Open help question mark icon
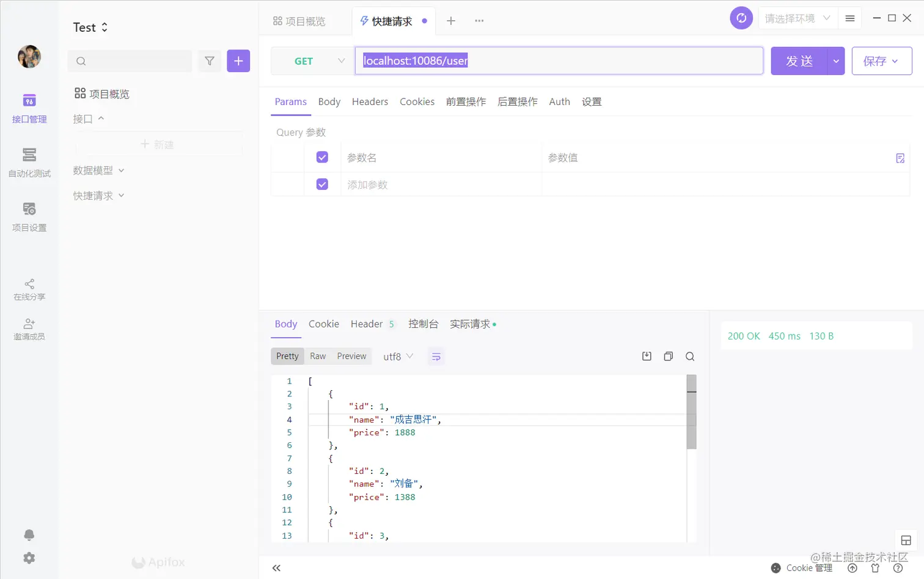The height and width of the screenshot is (579, 924). click(898, 568)
